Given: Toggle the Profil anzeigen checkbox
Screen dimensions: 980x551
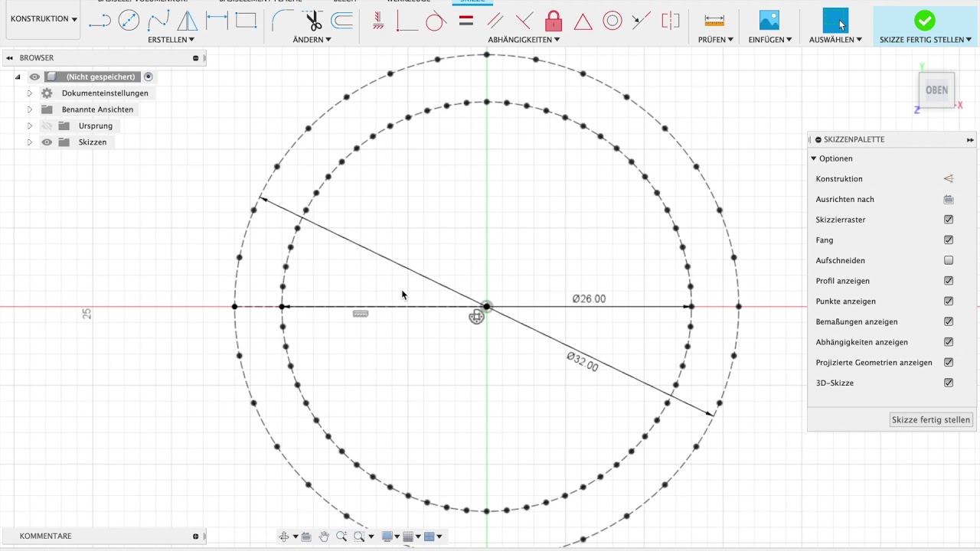Looking at the screenshot, I should (x=949, y=281).
